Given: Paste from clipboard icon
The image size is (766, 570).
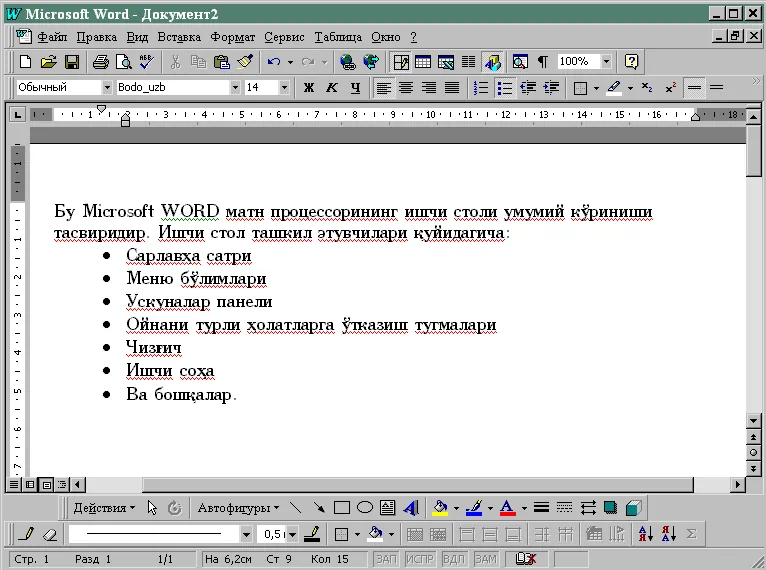Looking at the screenshot, I should (222, 62).
